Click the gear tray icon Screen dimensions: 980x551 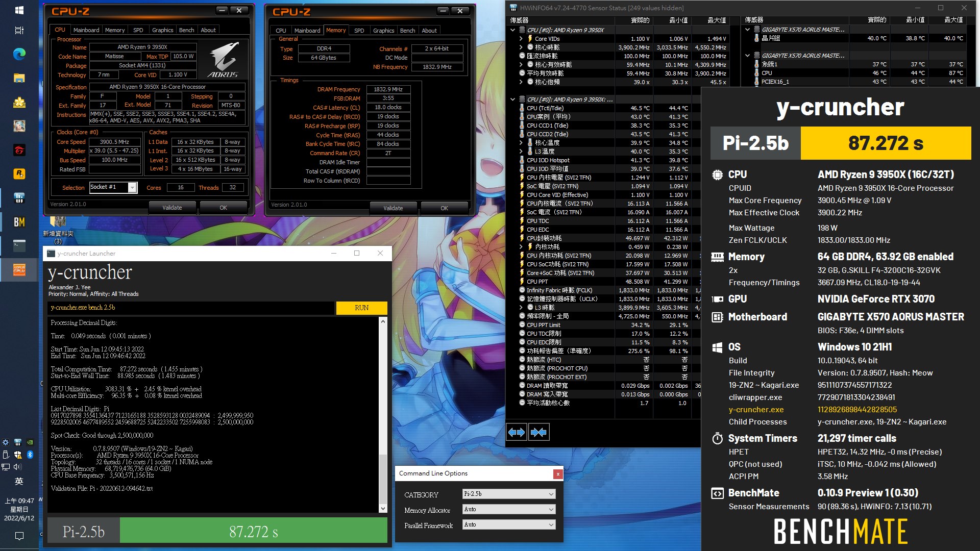pos(6,442)
